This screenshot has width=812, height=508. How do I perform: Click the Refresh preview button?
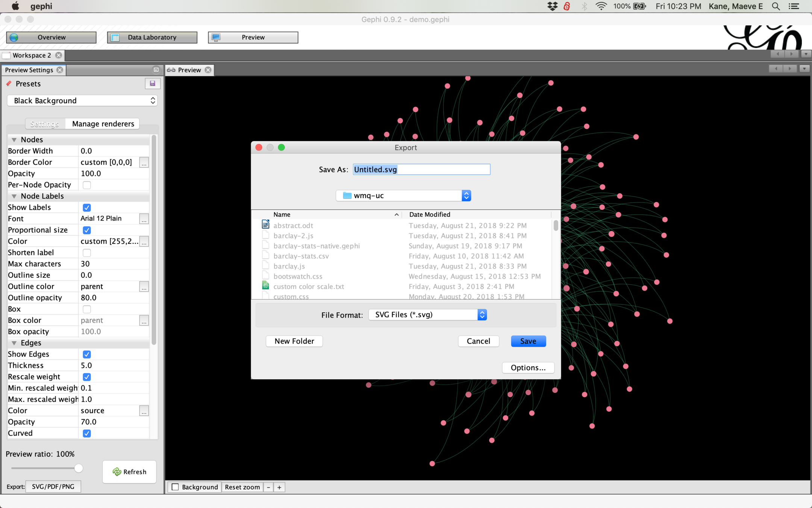pyautogui.click(x=129, y=471)
